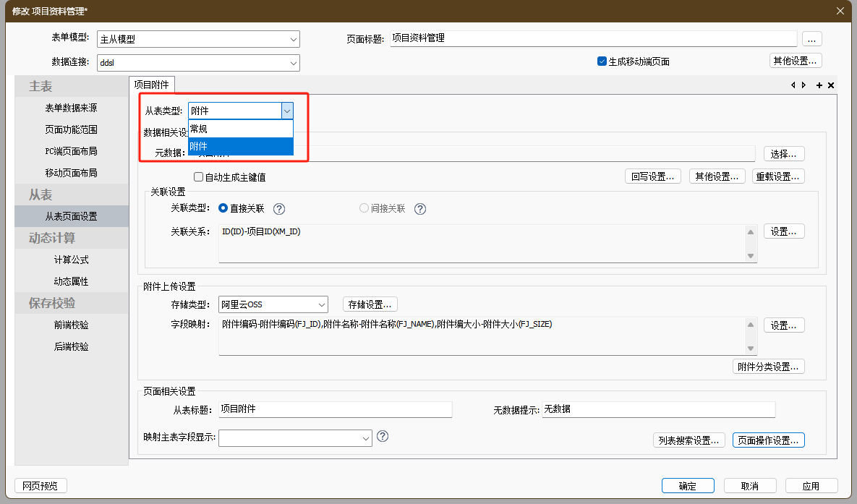Close current tab with X icon
Viewport: 857px width, 504px height.
[x=831, y=85]
